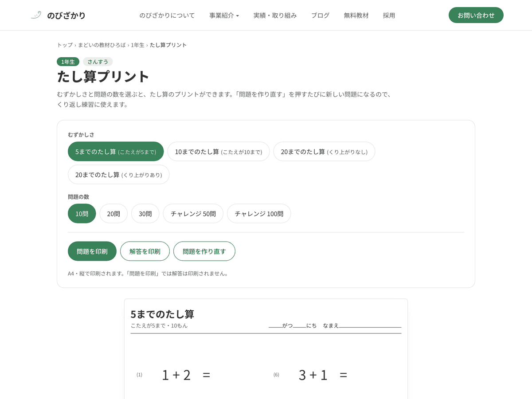Screen dimensions: 532x399
Task: Click the のびざかり logo icon
Action: [x=36, y=15]
